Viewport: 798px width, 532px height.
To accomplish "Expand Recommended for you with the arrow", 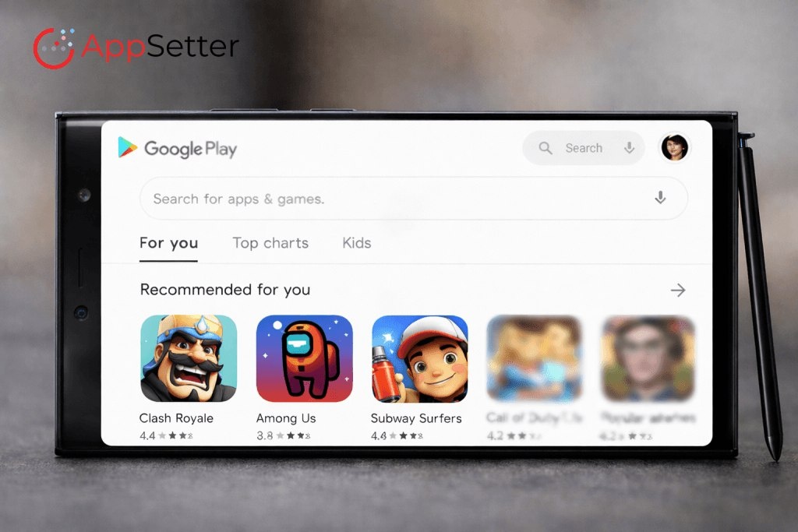I will pos(678,290).
